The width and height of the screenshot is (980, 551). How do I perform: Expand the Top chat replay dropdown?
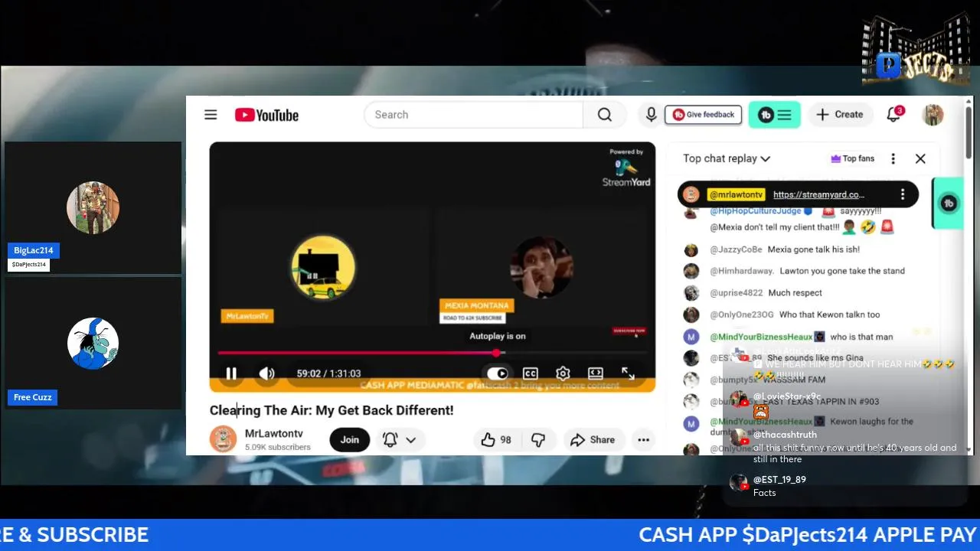click(x=727, y=158)
